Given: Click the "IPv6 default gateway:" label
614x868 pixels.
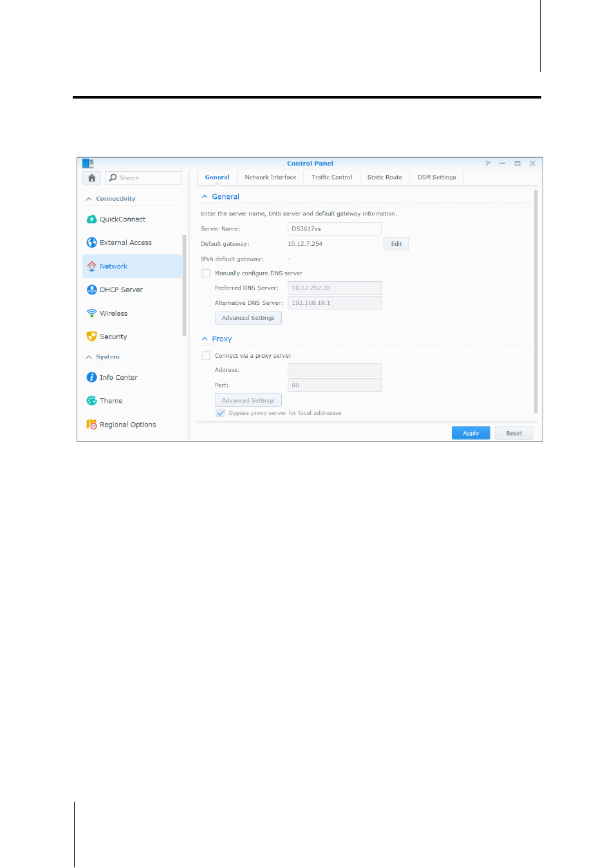Looking at the screenshot, I should (232, 259).
